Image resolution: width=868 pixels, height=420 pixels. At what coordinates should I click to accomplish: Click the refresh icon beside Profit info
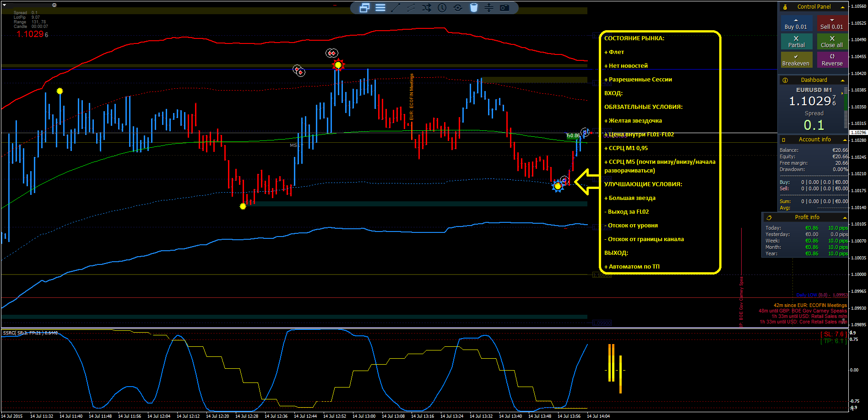769,217
